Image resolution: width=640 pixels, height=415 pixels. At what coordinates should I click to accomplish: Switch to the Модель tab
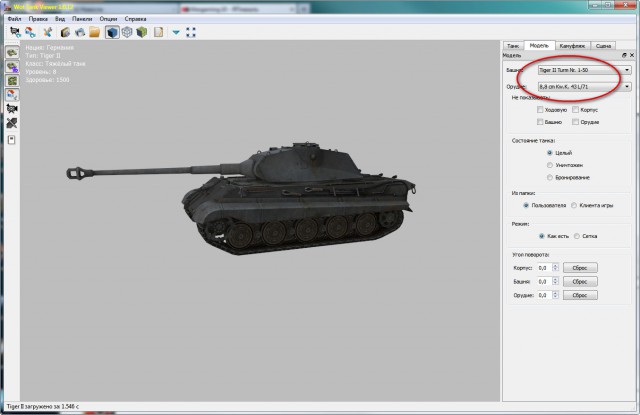539,46
